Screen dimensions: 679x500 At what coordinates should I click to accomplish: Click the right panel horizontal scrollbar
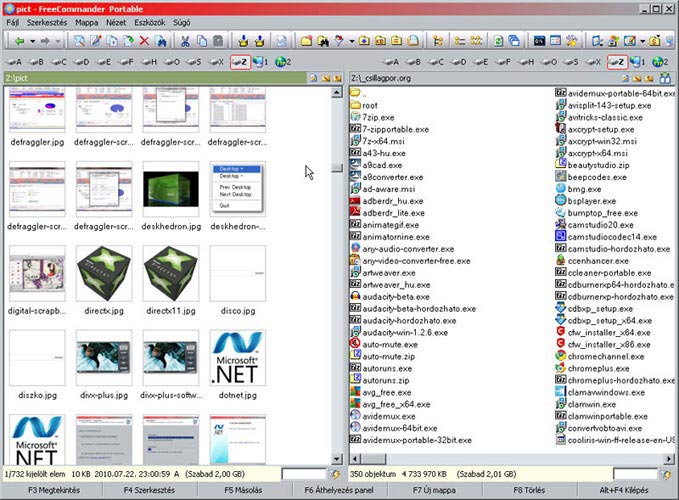(510, 457)
